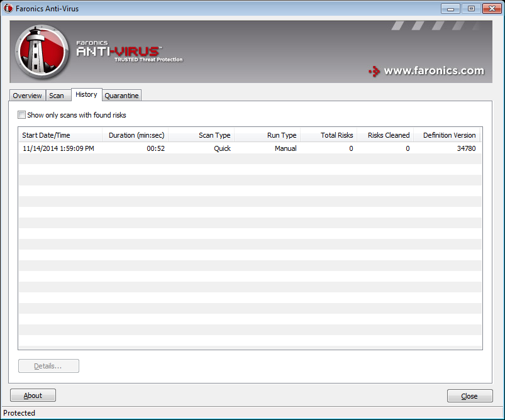Sort by Start Date/Time column header
505x420 pixels.
[x=60, y=135]
